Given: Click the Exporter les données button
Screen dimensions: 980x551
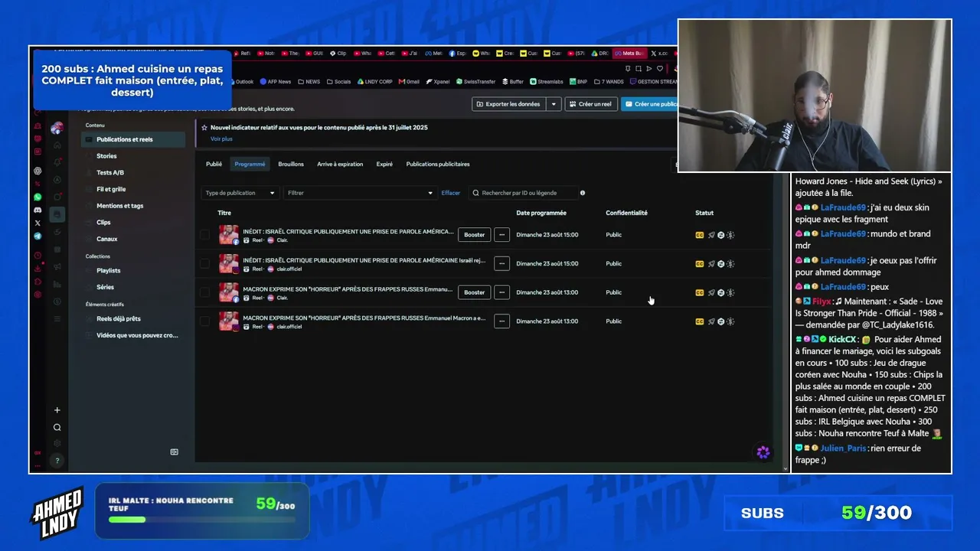Looking at the screenshot, I should pos(509,104).
